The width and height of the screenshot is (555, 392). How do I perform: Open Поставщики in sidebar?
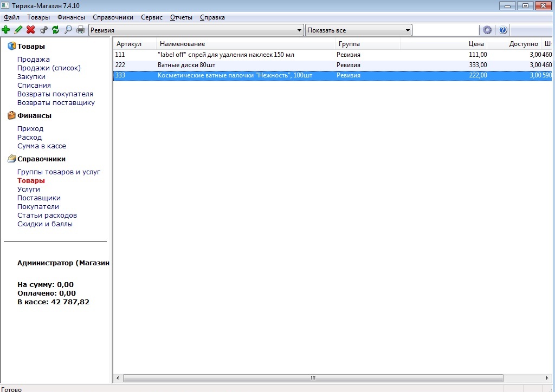coord(39,198)
